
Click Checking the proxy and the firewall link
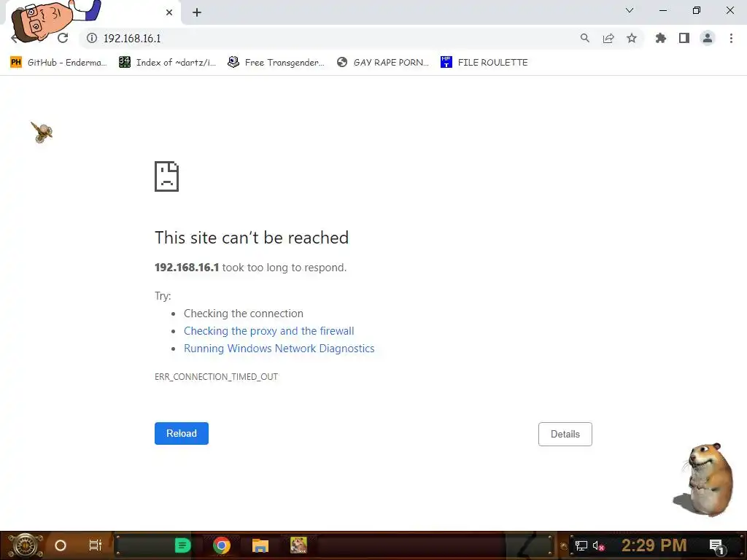268,331
